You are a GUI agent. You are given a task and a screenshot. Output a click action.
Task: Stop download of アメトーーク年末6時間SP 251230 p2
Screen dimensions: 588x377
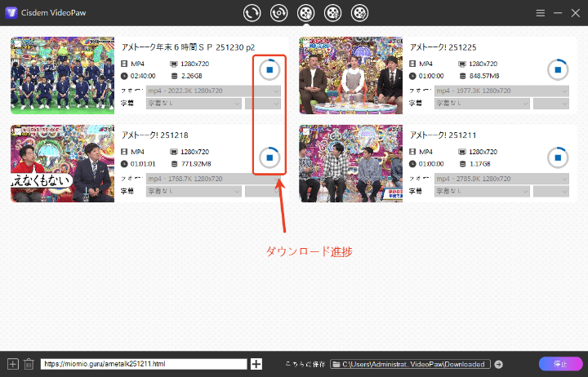[269, 69]
